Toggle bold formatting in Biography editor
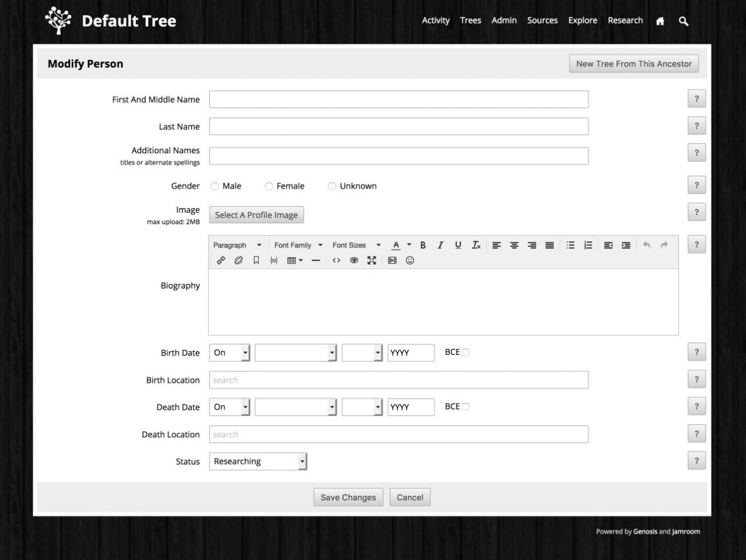Screen dimensions: 746x560 tap(423, 245)
